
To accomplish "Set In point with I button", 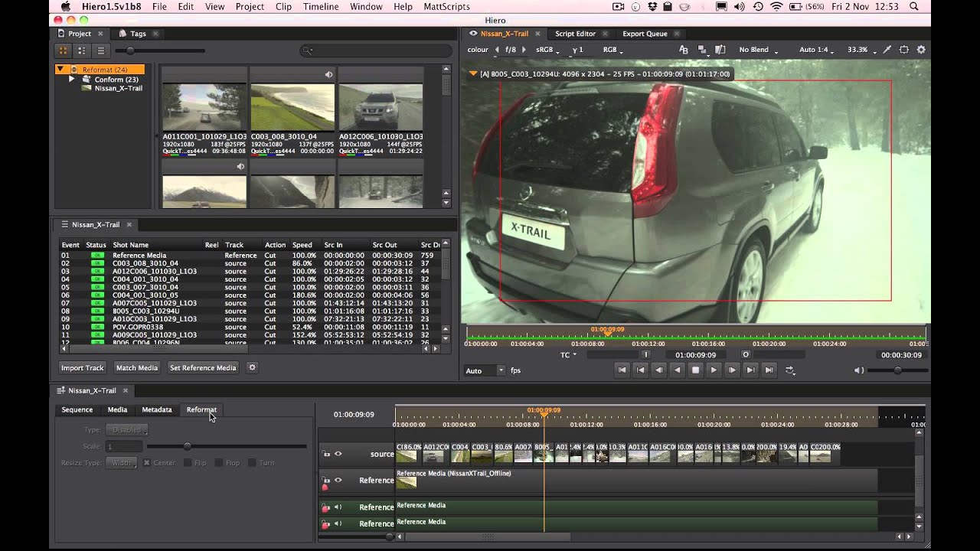I will point(645,354).
